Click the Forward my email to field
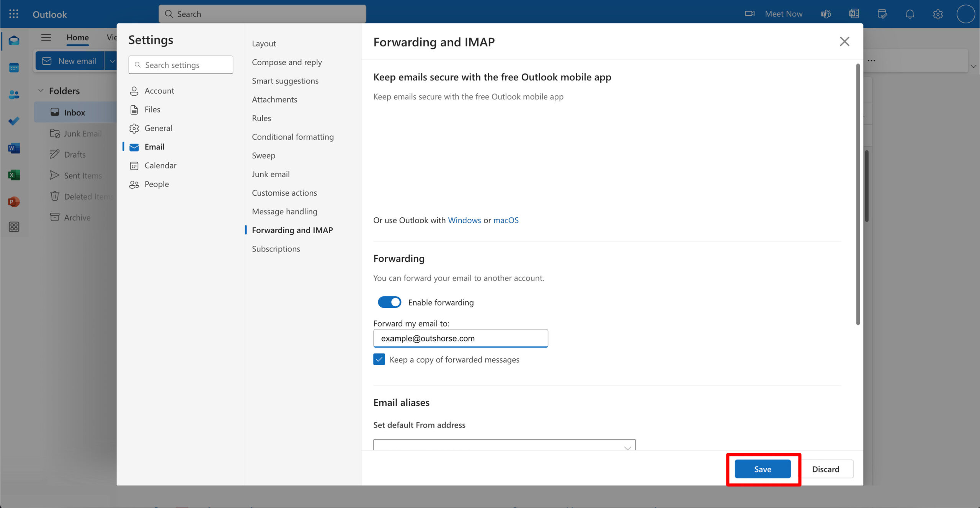 tap(461, 338)
